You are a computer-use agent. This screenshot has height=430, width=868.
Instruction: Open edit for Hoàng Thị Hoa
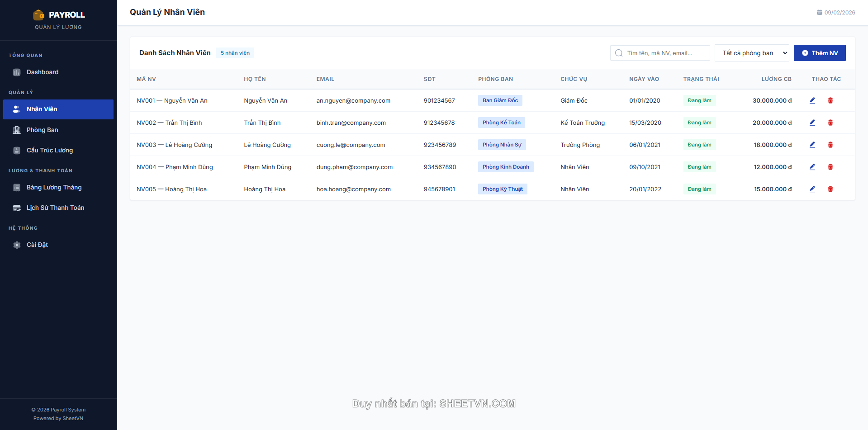click(812, 189)
